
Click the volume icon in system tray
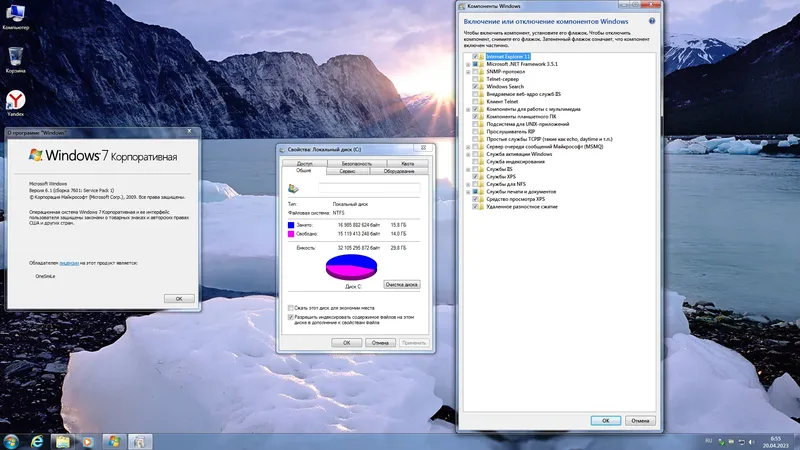click(x=751, y=442)
